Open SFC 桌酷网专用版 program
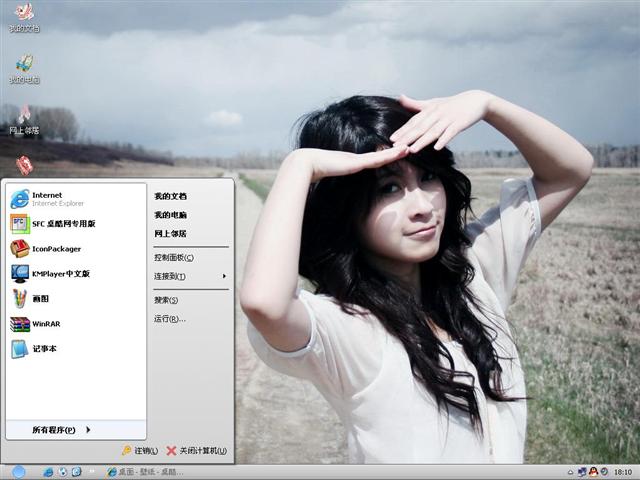 [x=76, y=224]
